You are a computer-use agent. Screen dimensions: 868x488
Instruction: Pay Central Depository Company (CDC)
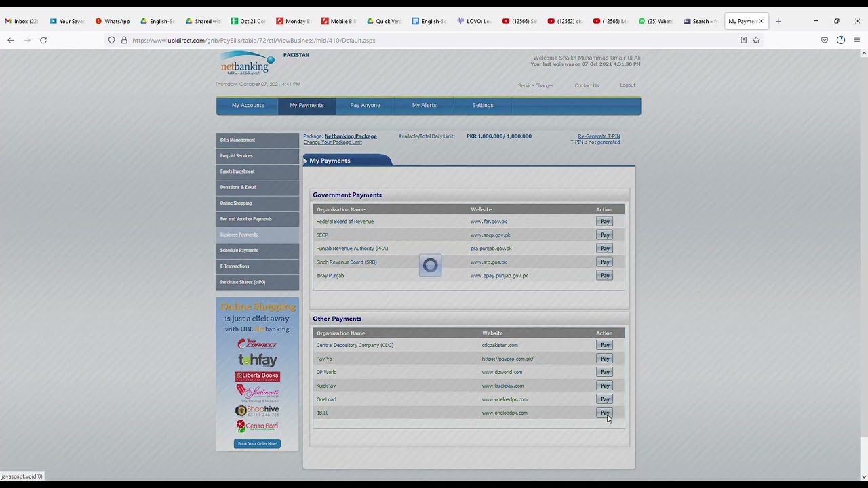click(x=605, y=345)
